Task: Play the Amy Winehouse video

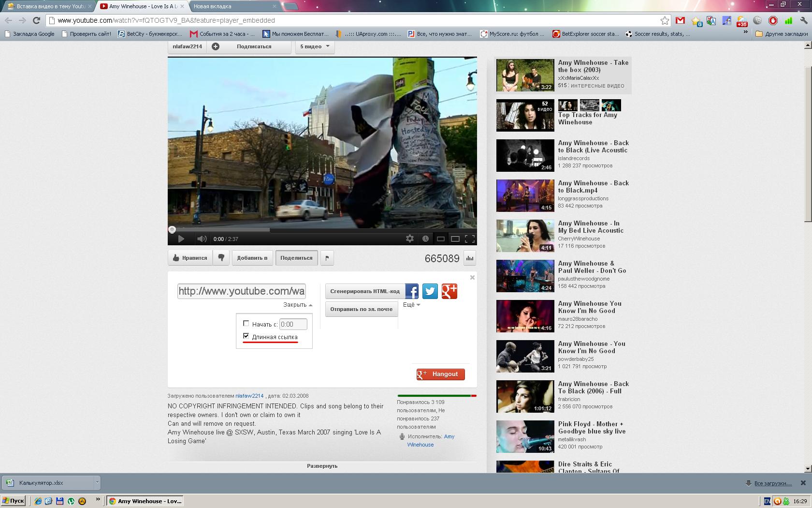Action: point(181,239)
